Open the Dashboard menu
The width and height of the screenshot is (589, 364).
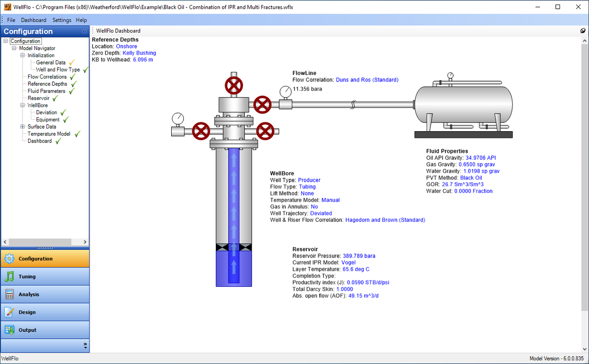point(34,20)
